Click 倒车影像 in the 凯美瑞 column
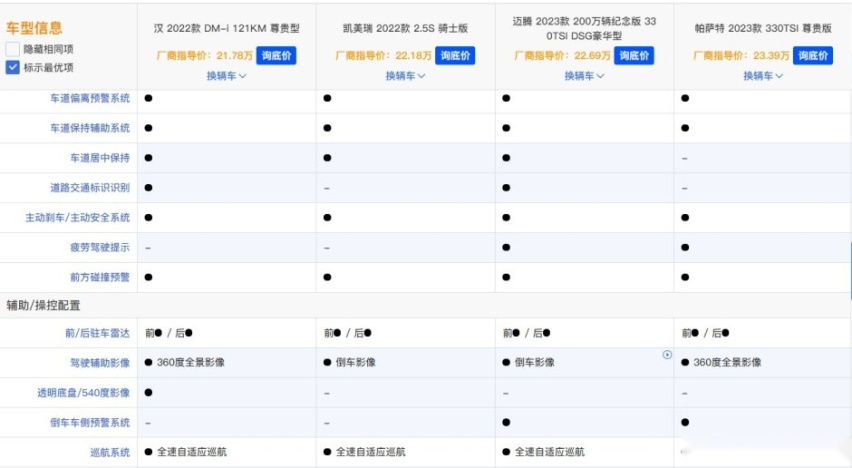Screen dimensions: 852x468 355,363
